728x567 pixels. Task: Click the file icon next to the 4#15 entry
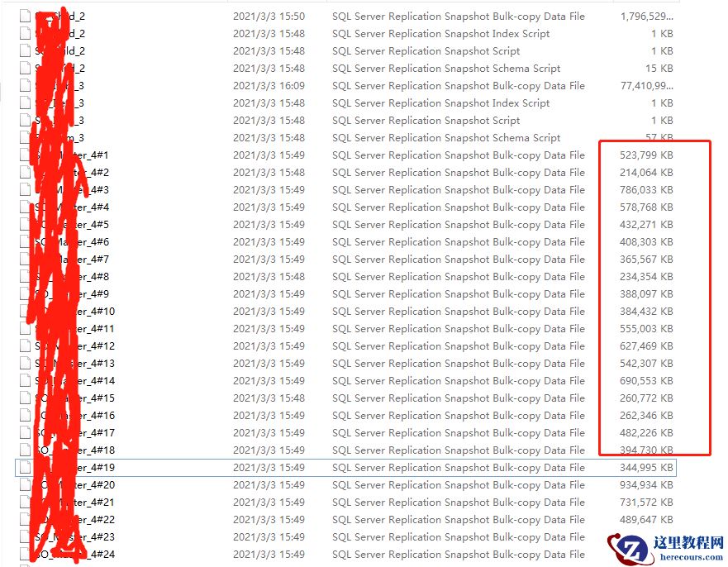coord(25,398)
